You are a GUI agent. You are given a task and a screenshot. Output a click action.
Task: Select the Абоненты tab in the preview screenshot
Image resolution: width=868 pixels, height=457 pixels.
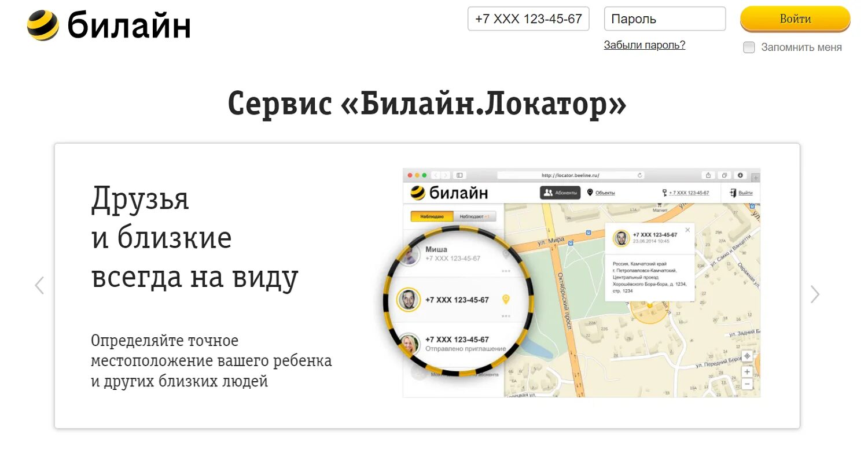(560, 193)
